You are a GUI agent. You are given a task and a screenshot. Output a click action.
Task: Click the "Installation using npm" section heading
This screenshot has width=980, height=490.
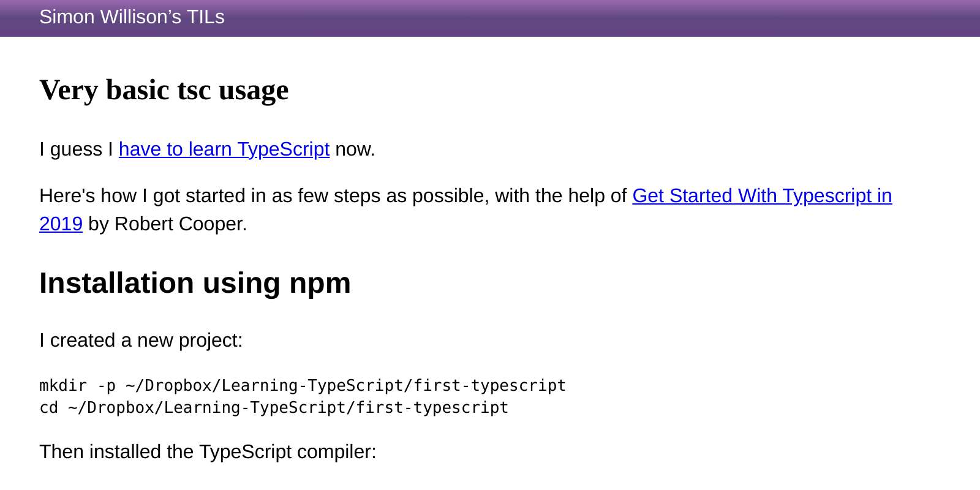[x=195, y=283]
